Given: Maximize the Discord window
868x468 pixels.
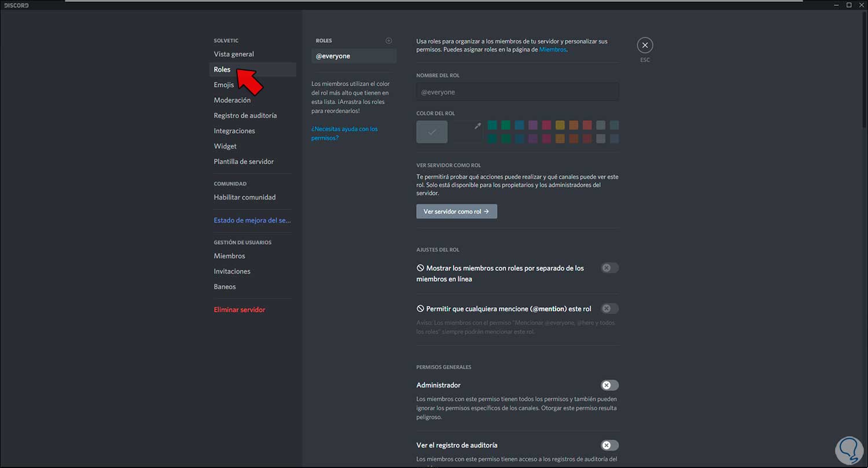Looking at the screenshot, I should [849, 5].
